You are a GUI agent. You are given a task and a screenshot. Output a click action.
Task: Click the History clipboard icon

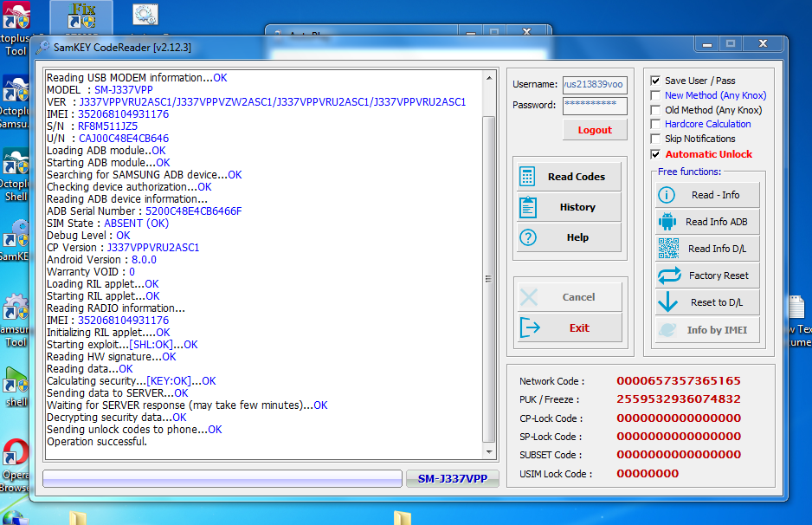tap(528, 207)
